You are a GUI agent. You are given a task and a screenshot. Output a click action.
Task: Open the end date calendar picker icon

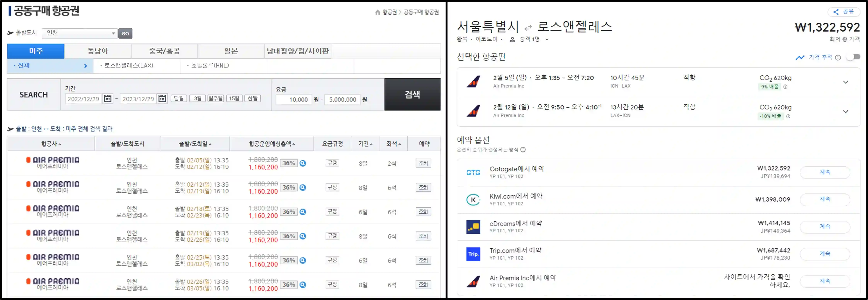tap(162, 98)
